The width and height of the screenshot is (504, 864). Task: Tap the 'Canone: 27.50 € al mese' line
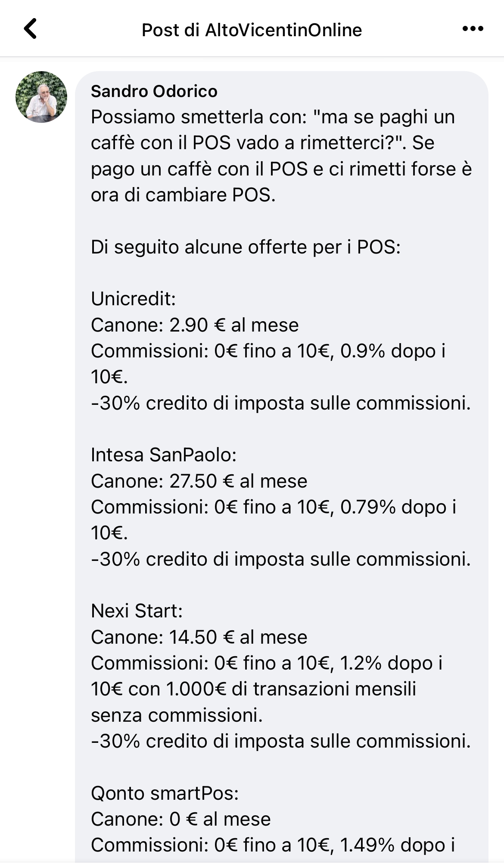point(199,481)
